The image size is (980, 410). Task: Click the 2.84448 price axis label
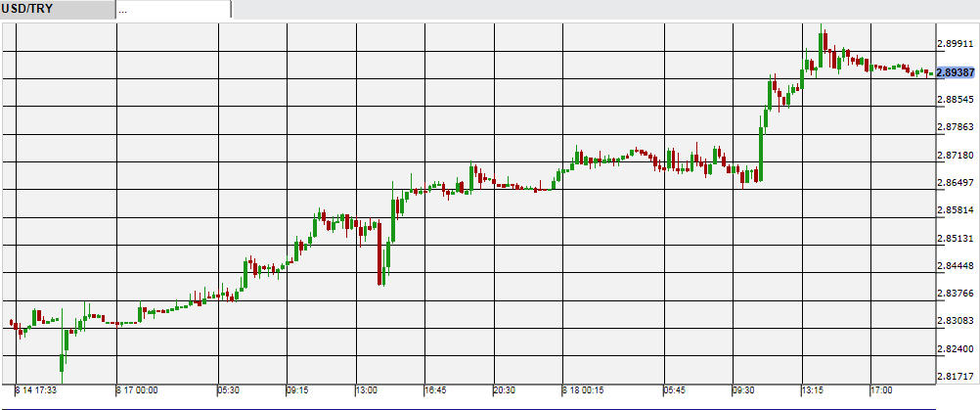click(x=956, y=265)
